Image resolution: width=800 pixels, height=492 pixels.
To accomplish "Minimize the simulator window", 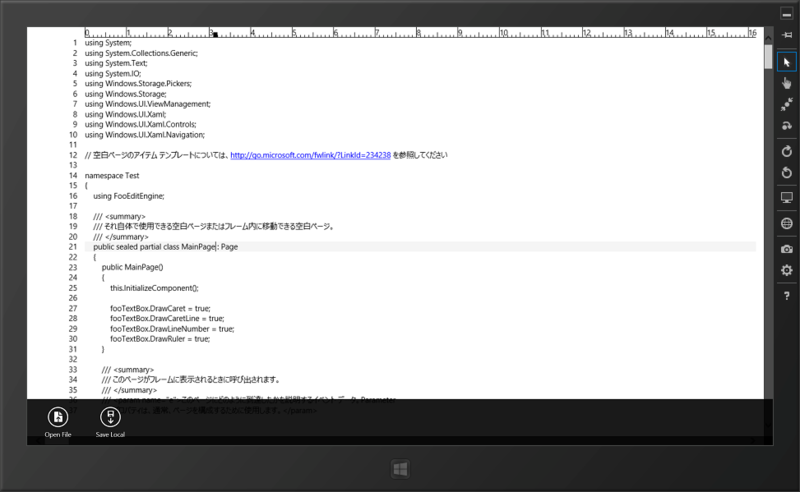I will pyautogui.click(x=786, y=14).
